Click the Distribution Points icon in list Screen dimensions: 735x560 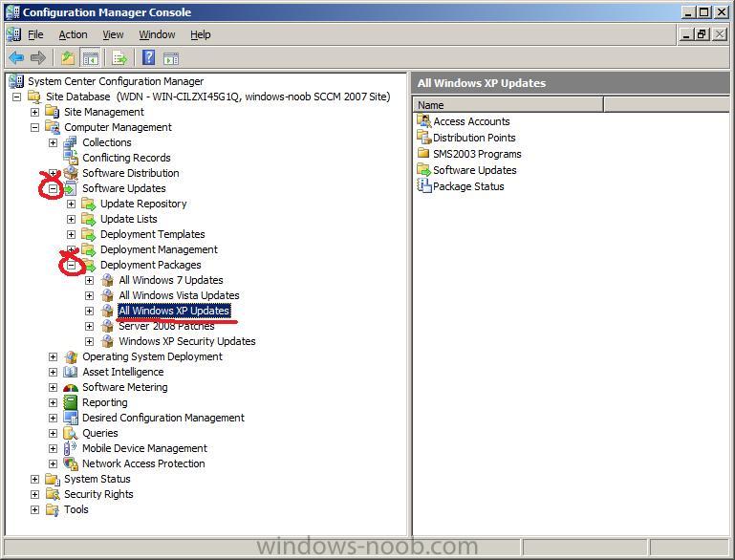(x=423, y=138)
